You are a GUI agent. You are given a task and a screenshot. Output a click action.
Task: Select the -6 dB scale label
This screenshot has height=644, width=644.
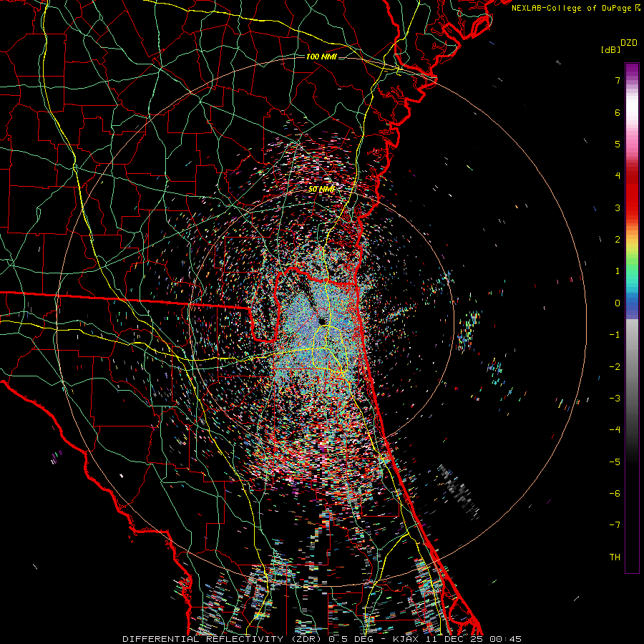[x=615, y=494]
